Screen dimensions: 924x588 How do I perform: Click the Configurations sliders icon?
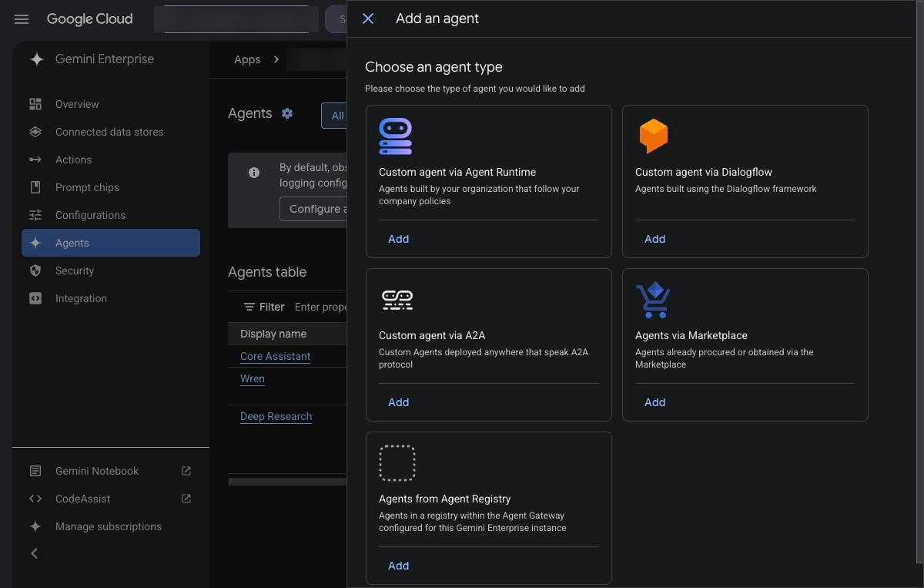[x=35, y=215]
